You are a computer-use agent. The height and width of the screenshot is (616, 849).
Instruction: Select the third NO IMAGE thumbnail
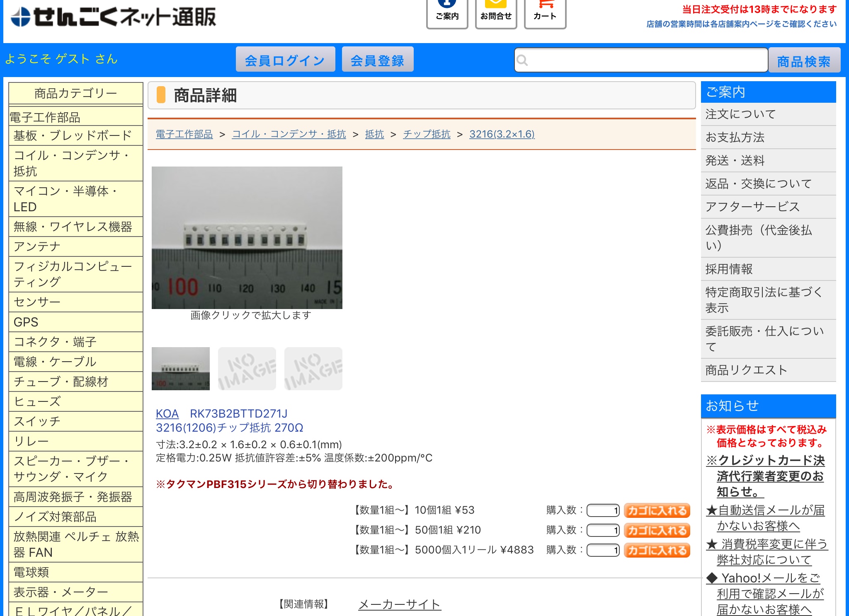tap(313, 369)
